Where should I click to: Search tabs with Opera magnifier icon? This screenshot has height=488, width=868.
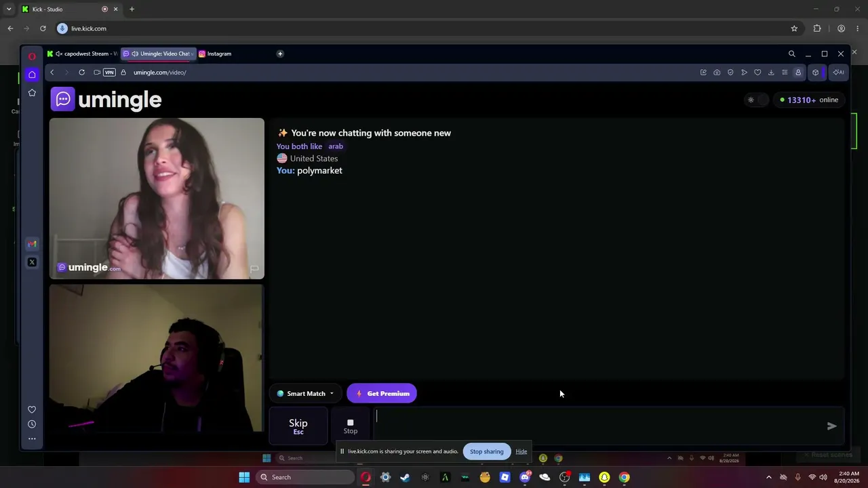click(791, 54)
